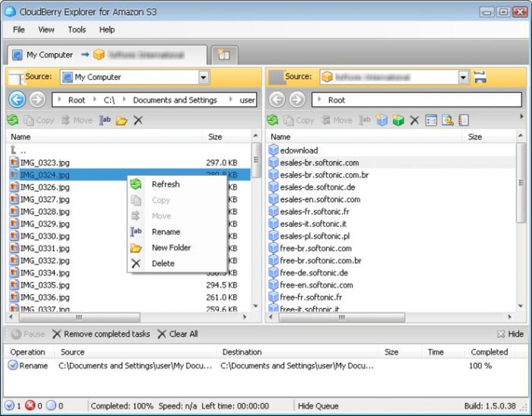Click the edownload bucket icon
This screenshot has width=532, height=416.
coord(273,150)
